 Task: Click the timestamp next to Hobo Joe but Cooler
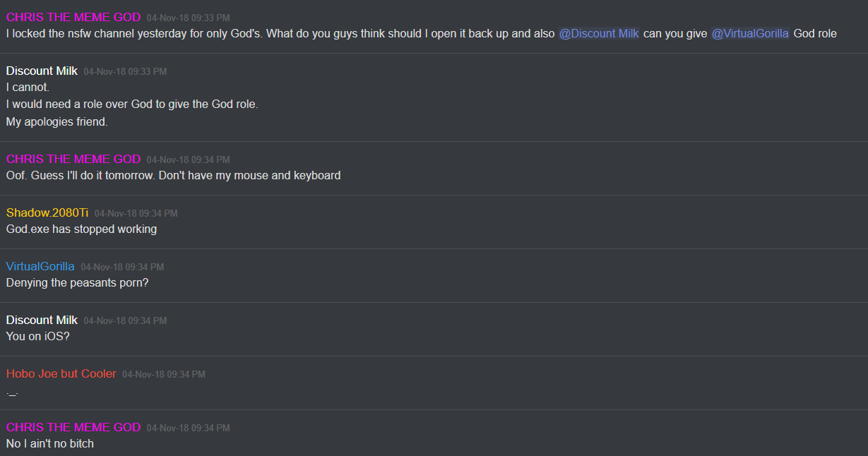point(164,374)
